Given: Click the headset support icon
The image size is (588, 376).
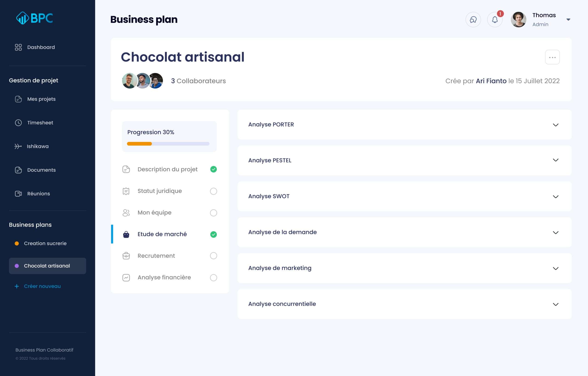Looking at the screenshot, I should [x=473, y=19].
